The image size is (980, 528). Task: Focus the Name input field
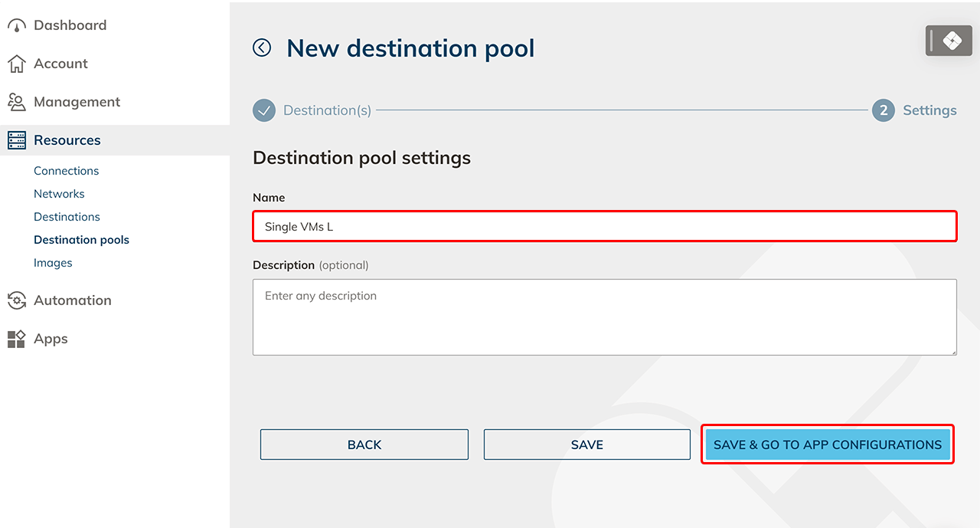(x=604, y=227)
